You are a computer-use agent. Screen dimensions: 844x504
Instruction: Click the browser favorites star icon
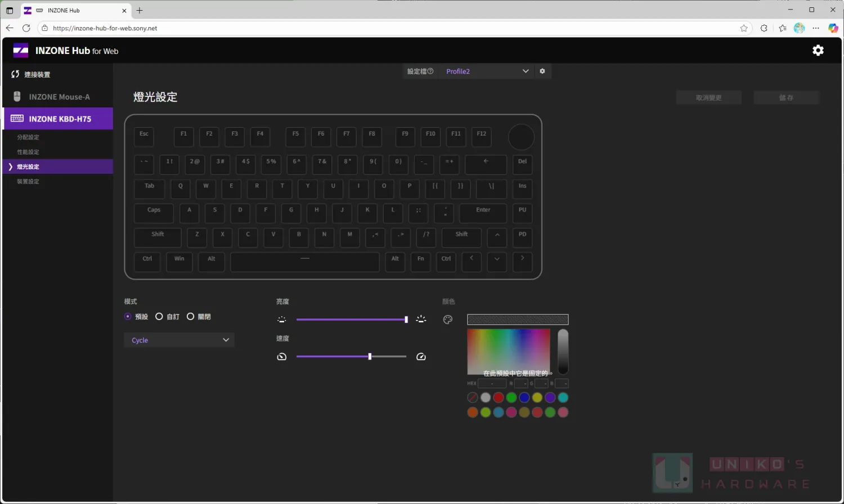pos(744,28)
